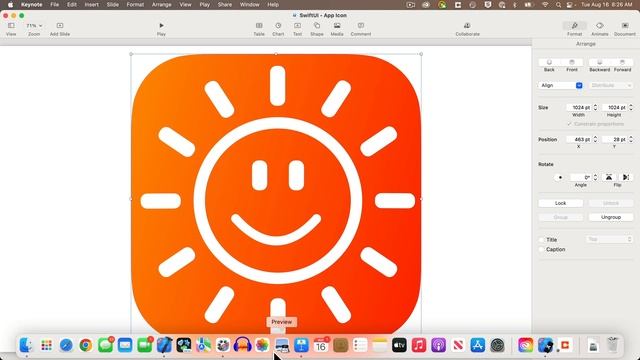Show the Animate inspector

(x=600, y=29)
